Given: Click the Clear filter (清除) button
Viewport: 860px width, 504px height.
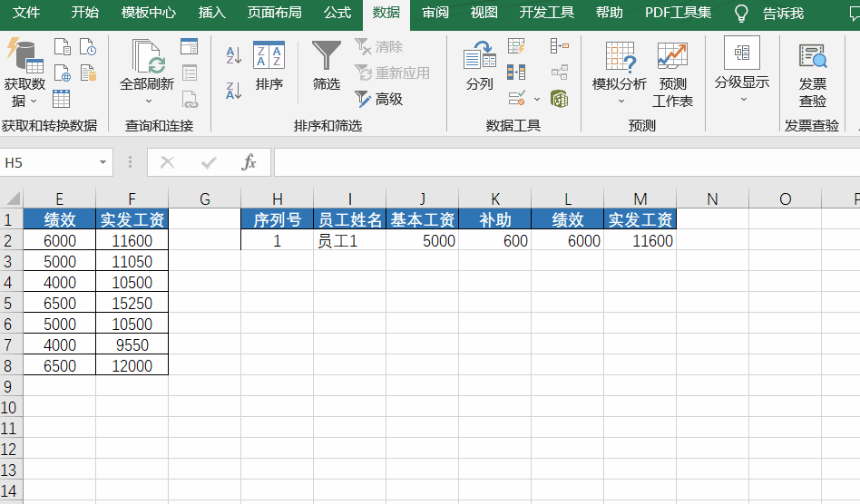Looking at the screenshot, I should coord(378,47).
